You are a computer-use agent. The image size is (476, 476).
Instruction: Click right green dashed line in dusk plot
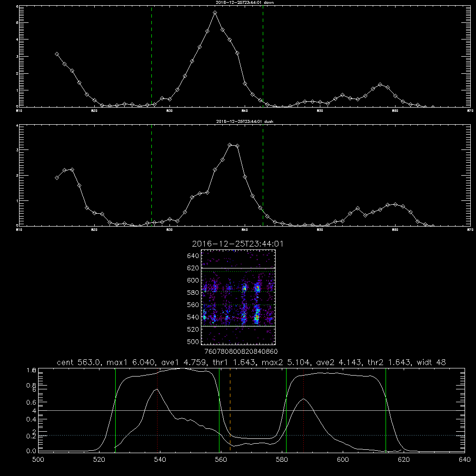pos(263,175)
